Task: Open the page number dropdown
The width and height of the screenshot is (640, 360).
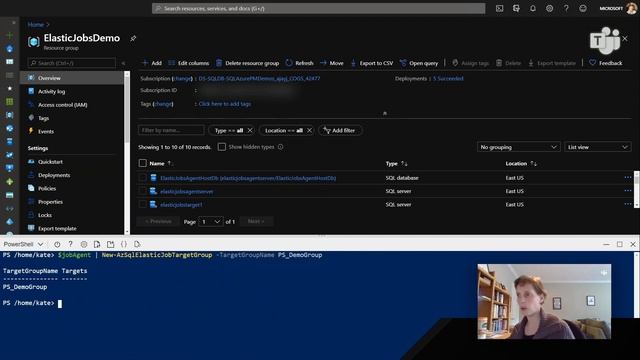Action: 211,222
